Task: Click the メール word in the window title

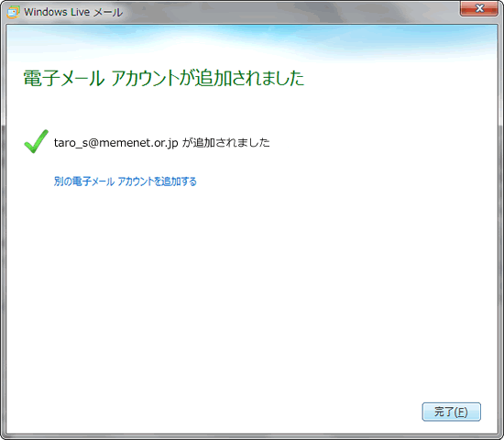Action: [108, 12]
